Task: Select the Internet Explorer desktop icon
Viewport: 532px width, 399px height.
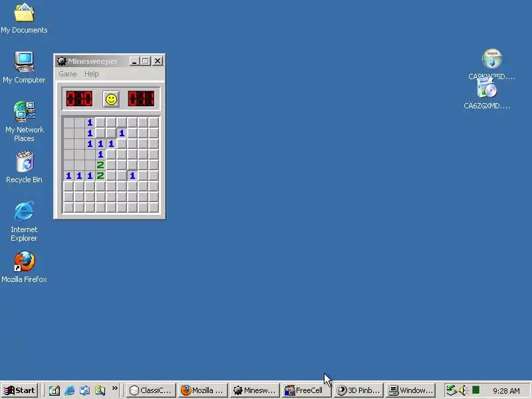Action: click(24, 221)
